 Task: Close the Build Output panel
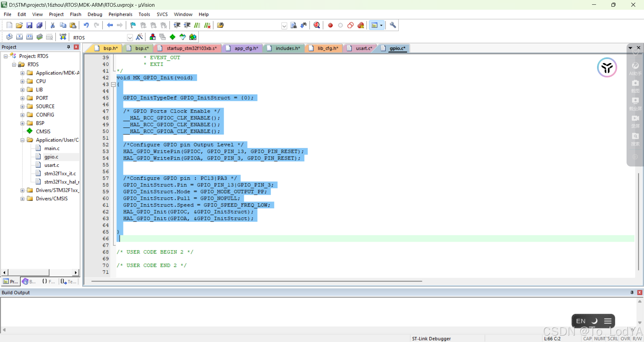tap(640, 292)
